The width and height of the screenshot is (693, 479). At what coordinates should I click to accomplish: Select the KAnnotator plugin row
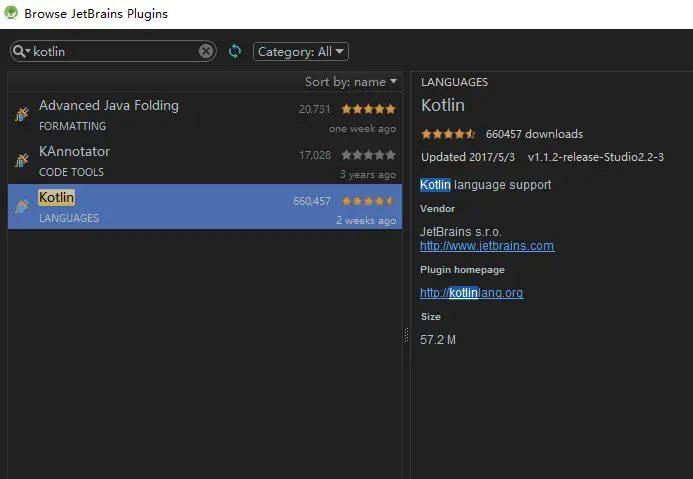(205, 161)
